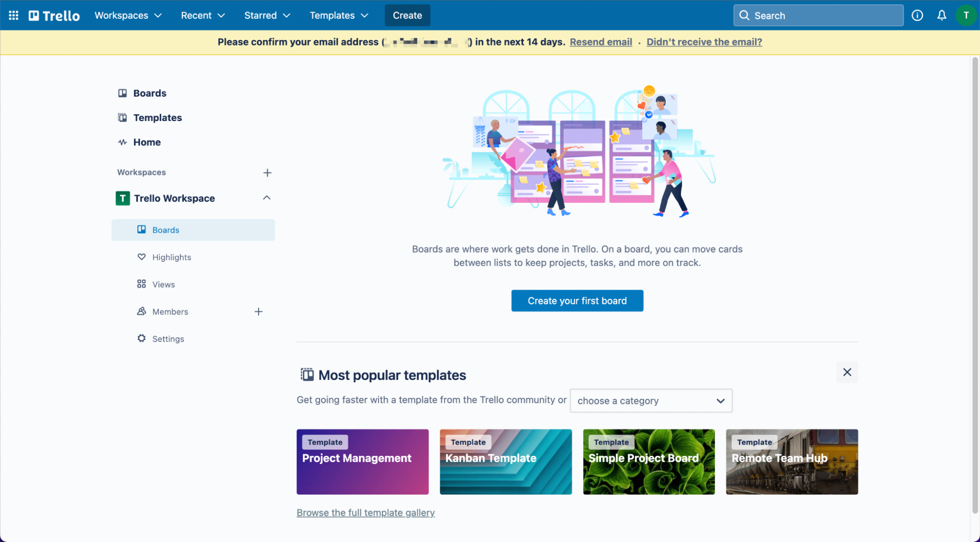The height and width of the screenshot is (542, 980).
Task: Open the Starred menu
Action: coord(267,15)
